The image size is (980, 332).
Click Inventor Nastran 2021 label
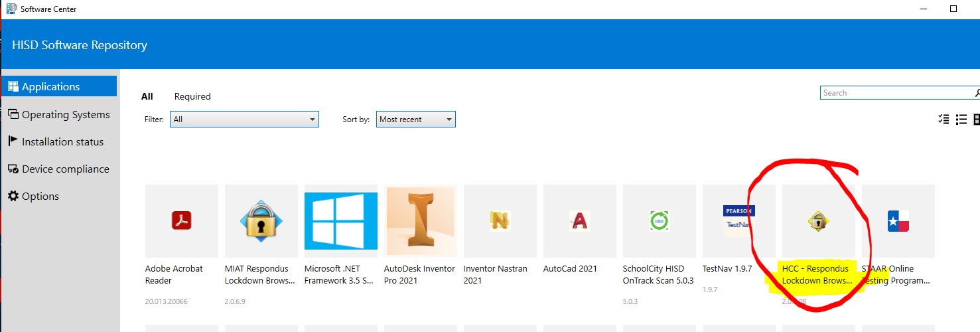496,274
